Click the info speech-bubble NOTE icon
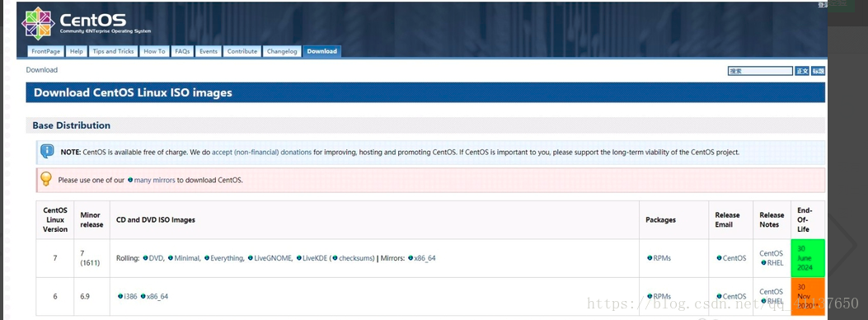The height and width of the screenshot is (320, 868). pos(48,151)
